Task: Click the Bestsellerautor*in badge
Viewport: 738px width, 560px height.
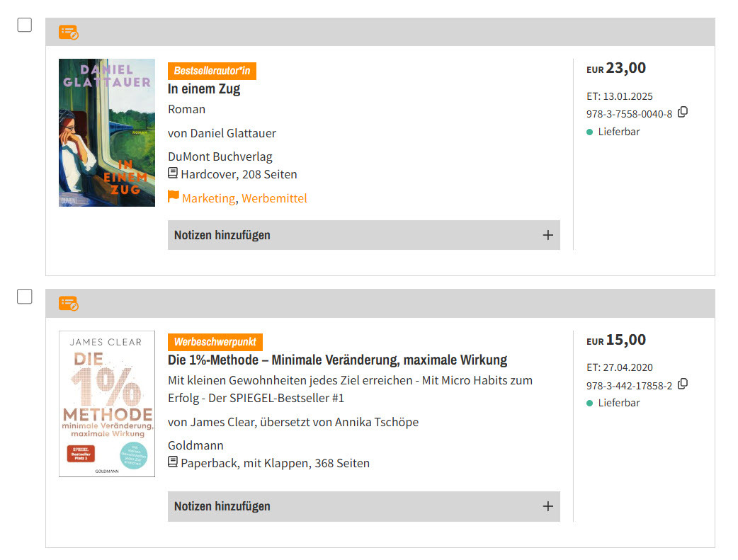Action: pos(212,71)
